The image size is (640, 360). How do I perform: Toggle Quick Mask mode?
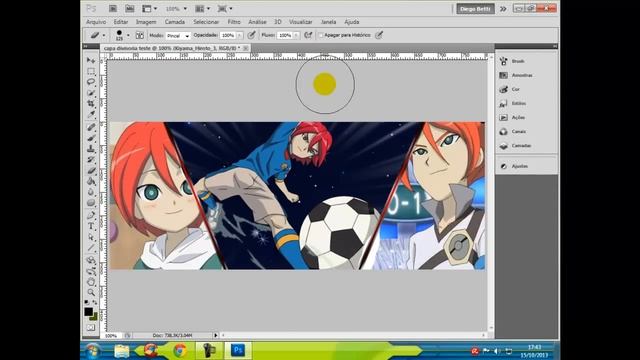91,327
